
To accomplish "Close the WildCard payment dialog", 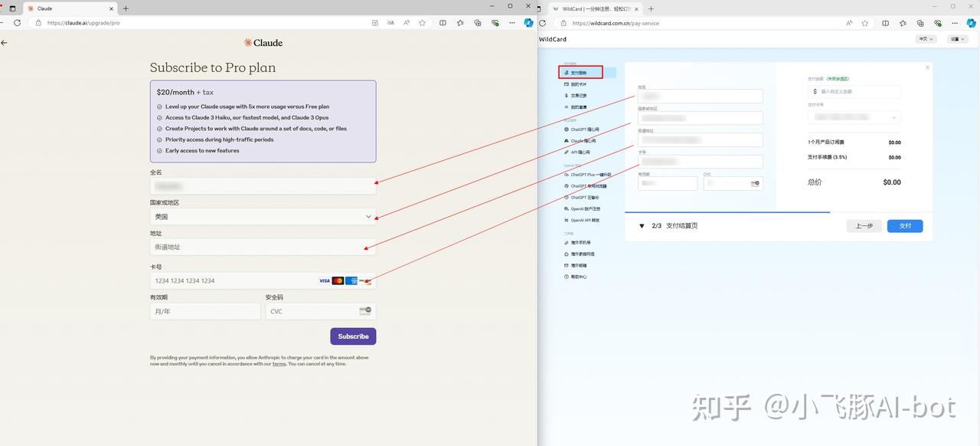I will [x=927, y=67].
